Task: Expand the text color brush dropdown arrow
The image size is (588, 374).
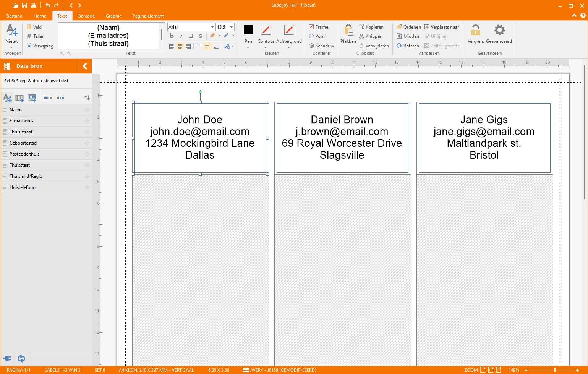Action: point(233,36)
